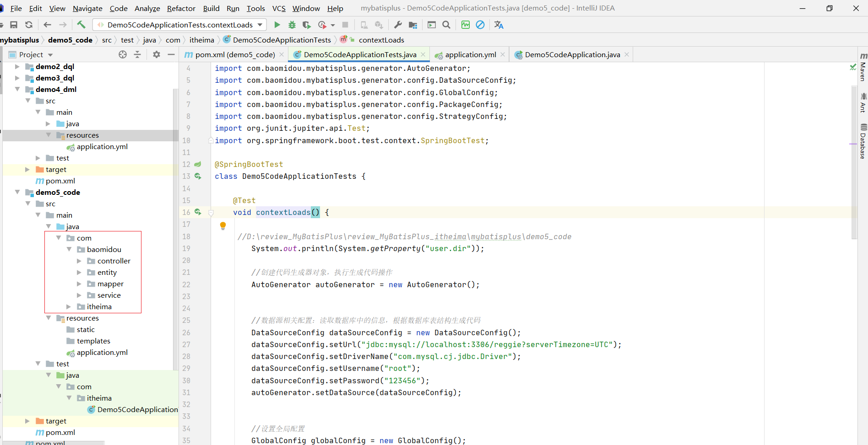Screen dimensions: 868x445
Task: Click the blue circle-slash toolbar icon
Action: (480, 25)
